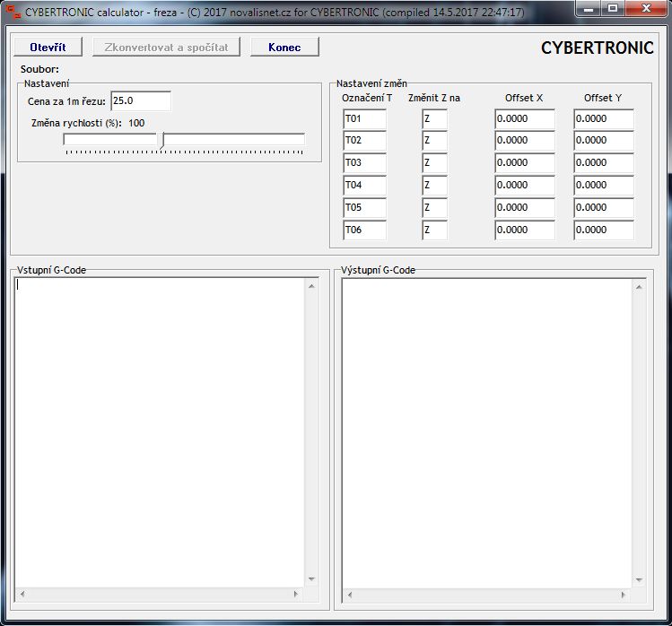672x626 pixels.
Task: Click the Označení T field containing T05
Action: click(x=365, y=207)
